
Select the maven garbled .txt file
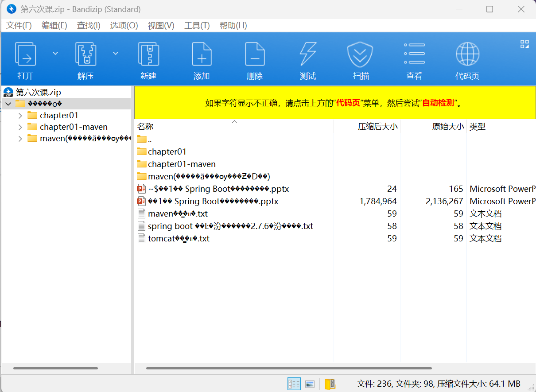click(335, 213)
